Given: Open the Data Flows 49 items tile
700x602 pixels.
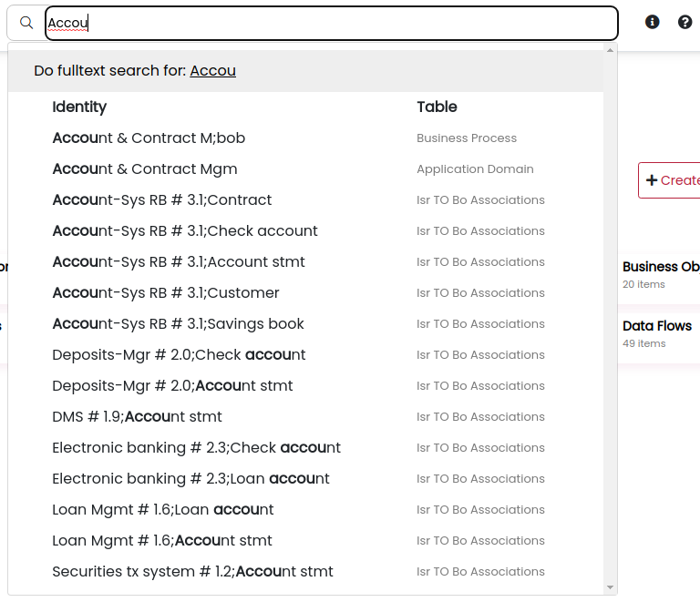Looking at the screenshot, I should (x=659, y=334).
